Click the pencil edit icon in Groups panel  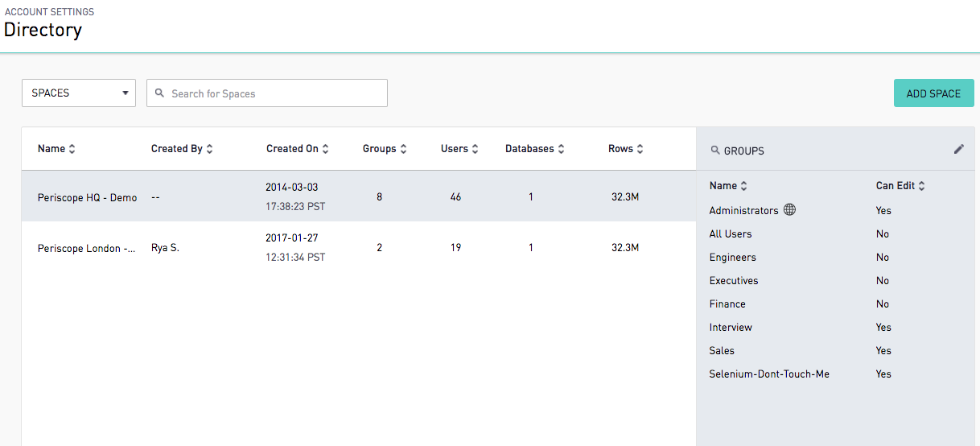coord(958,149)
